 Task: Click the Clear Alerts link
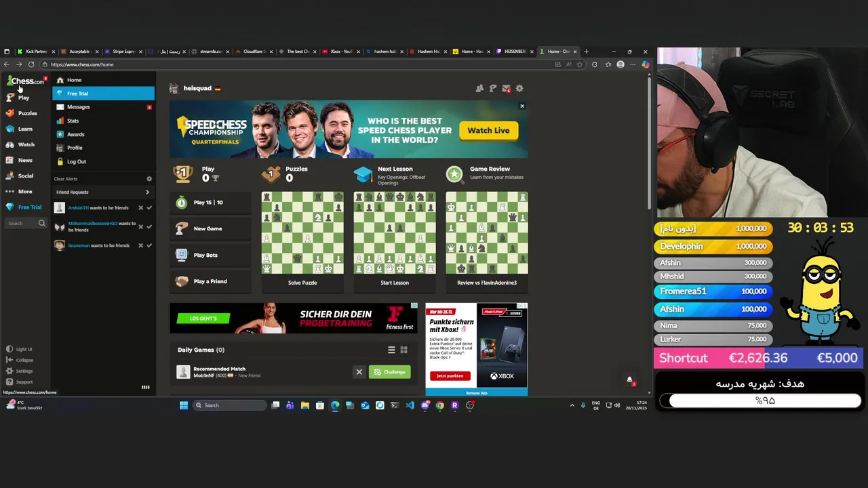click(x=66, y=179)
